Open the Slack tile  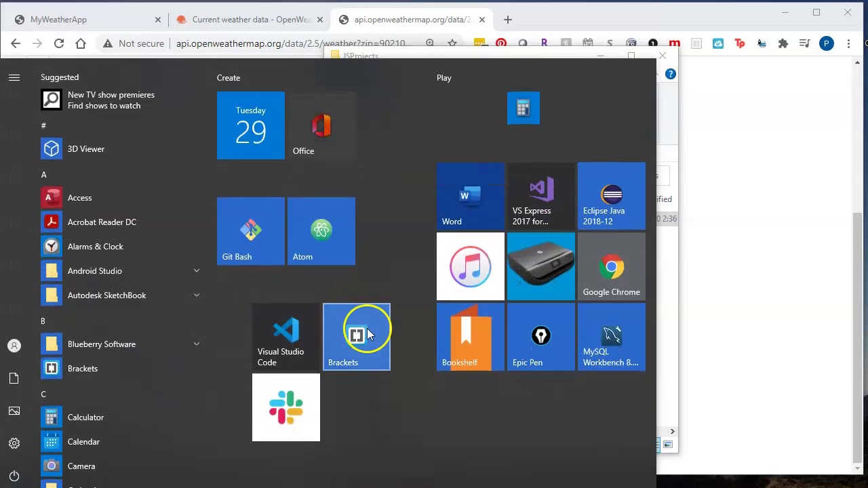coord(286,407)
